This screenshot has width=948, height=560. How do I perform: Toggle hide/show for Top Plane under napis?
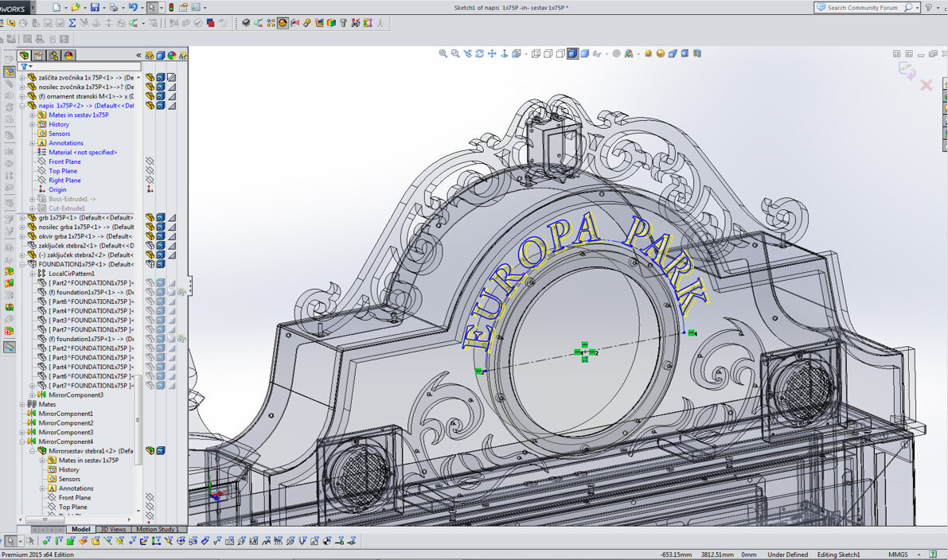coord(150,171)
